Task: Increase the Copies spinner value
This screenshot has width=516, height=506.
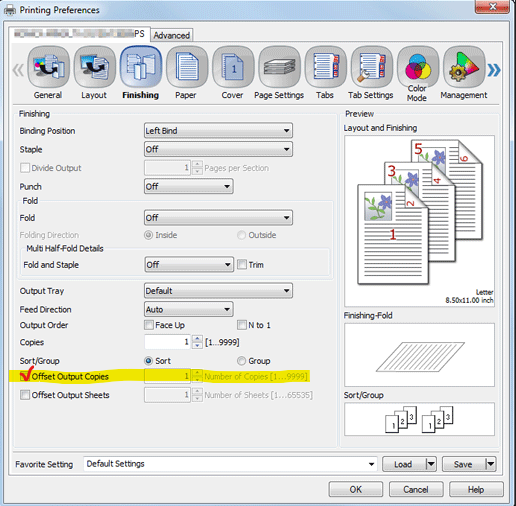Action: 197,338
